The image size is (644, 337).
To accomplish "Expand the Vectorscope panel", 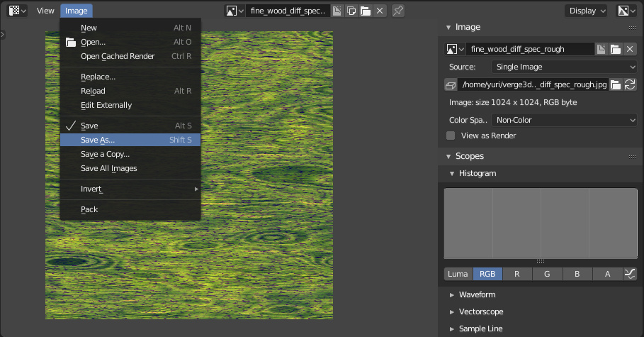I will click(x=480, y=311).
